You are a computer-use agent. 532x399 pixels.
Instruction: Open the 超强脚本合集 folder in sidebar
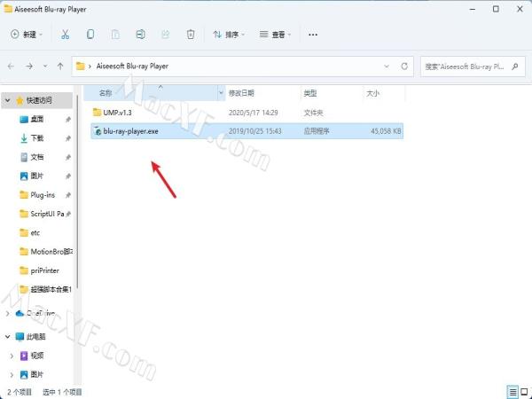51,289
